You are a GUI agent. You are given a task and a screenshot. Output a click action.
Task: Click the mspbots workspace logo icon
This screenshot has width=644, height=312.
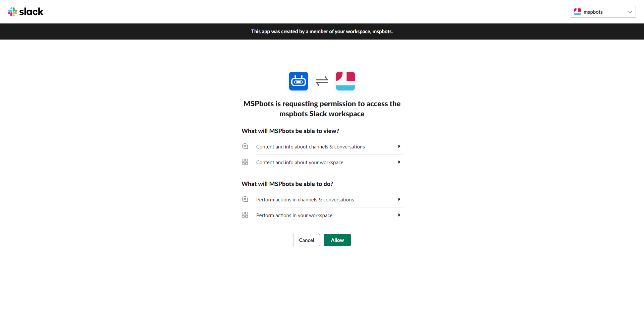[x=345, y=81]
